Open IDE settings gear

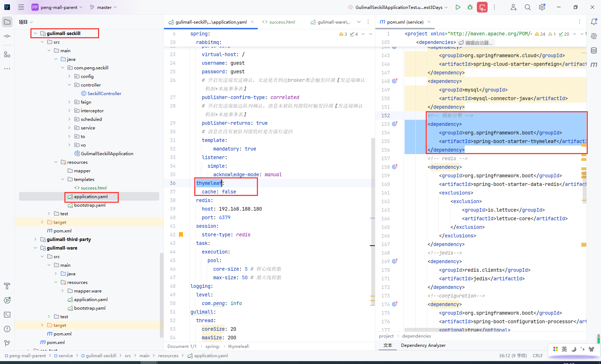[542, 7]
